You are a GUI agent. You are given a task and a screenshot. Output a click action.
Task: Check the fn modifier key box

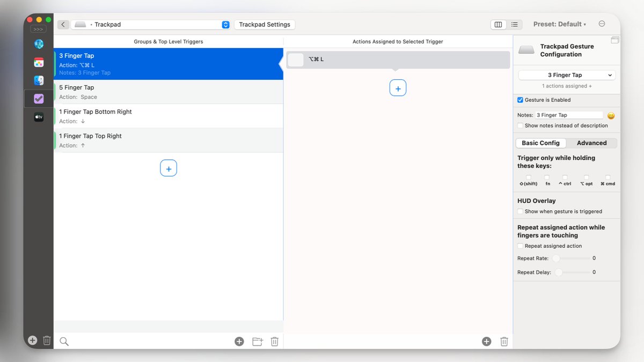pos(547,178)
